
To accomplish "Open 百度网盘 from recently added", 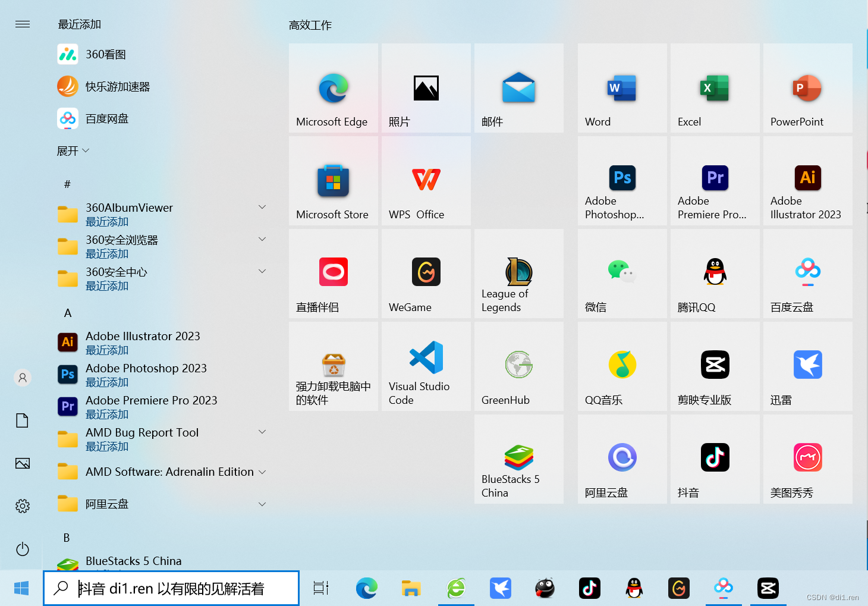I will pos(162,118).
